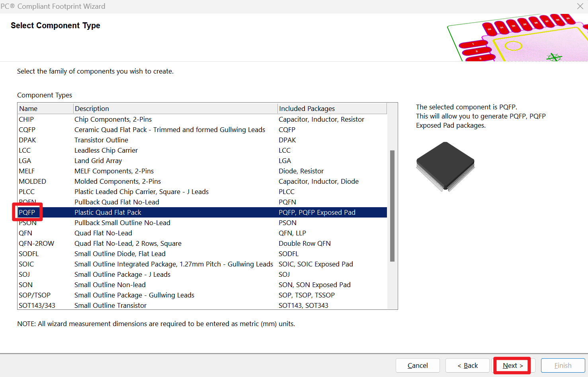Select the CHIP component type row
The image size is (588, 377).
point(202,119)
